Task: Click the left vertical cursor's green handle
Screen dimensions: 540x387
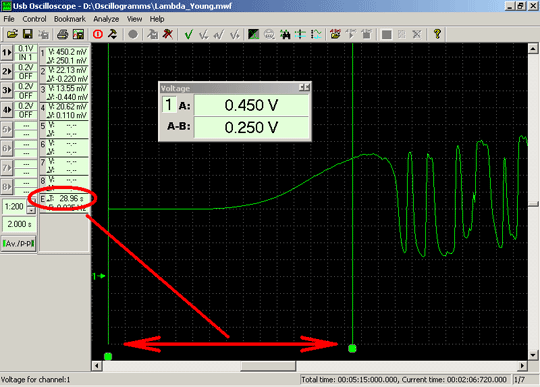Action: click(x=108, y=356)
